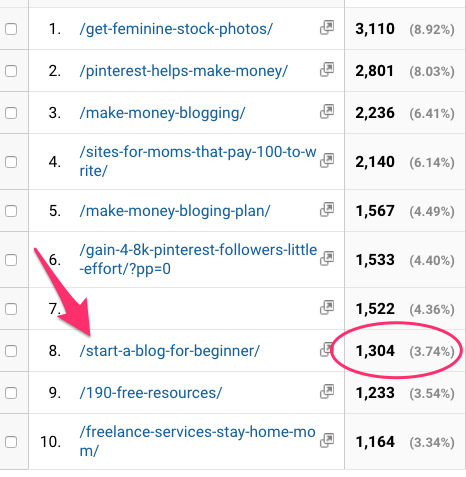Image resolution: width=466 pixels, height=477 pixels.
Task: Open external link icon for /pinterest-helps-make-money/
Action: click(x=327, y=70)
